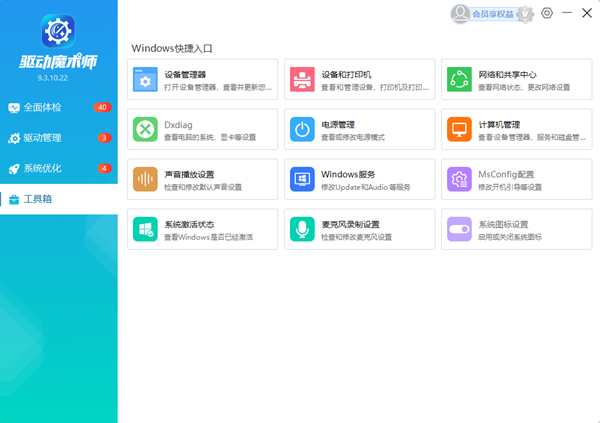This screenshot has width=600, height=423.
Task: Click the green Dxdiag X icon
Action: pos(145,129)
